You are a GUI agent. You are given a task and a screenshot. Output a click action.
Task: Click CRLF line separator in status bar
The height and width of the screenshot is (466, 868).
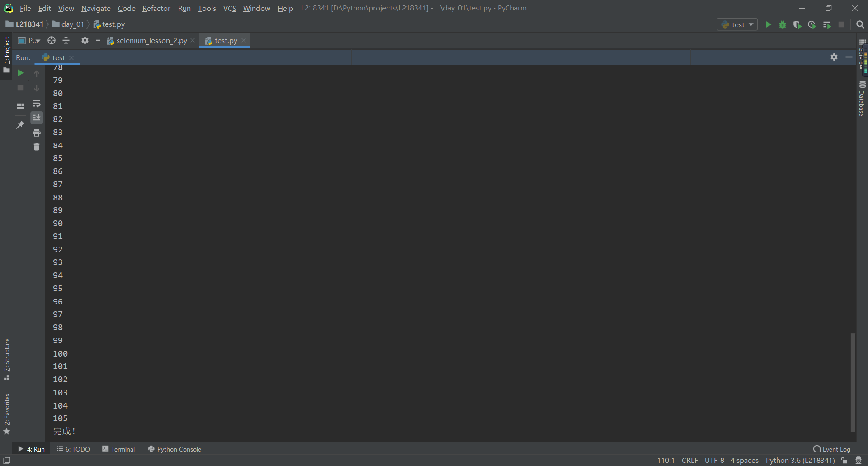[x=689, y=461]
